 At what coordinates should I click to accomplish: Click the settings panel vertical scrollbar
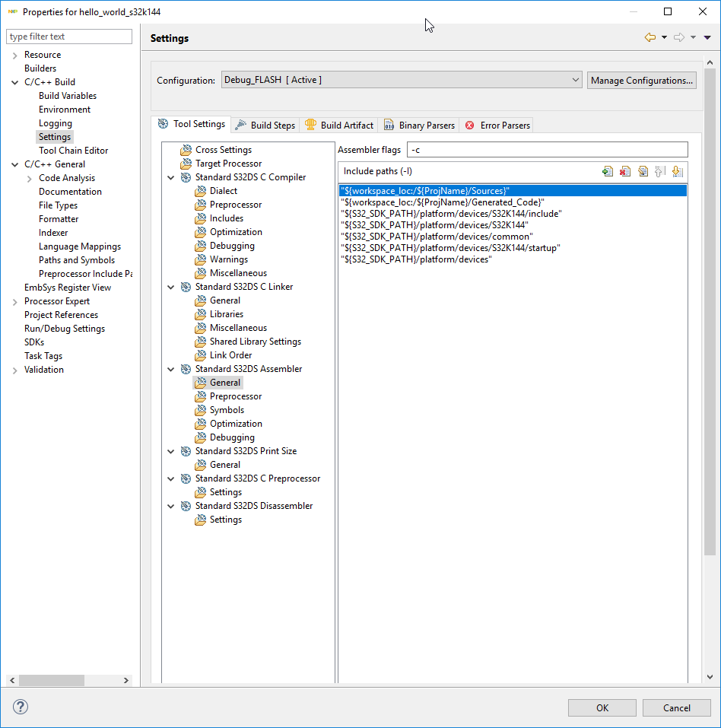click(710, 311)
